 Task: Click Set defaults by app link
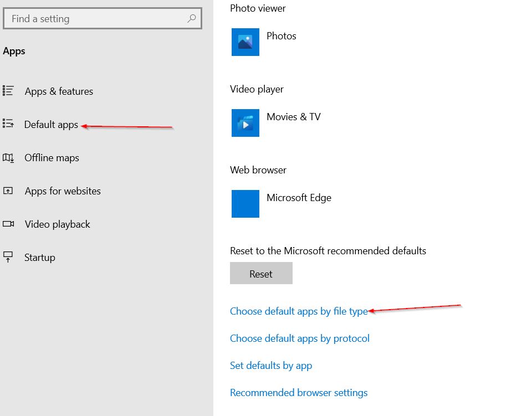click(x=271, y=366)
